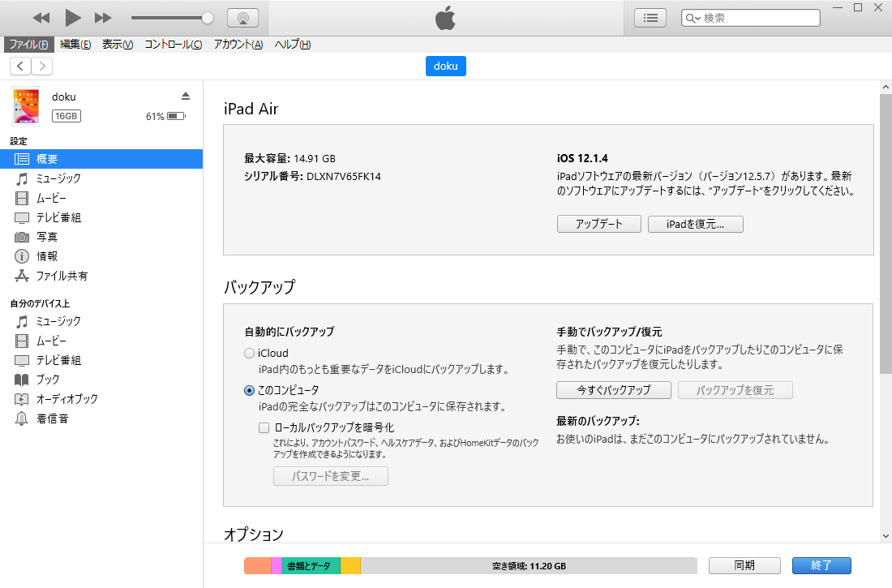892x588 pixels.
Task: Click the search field 検索
Action: pos(751,18)
